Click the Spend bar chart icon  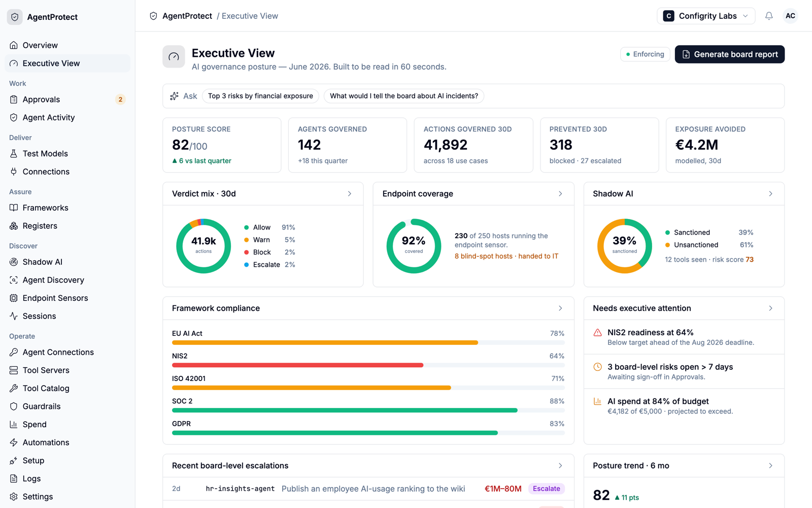point(14,424)
